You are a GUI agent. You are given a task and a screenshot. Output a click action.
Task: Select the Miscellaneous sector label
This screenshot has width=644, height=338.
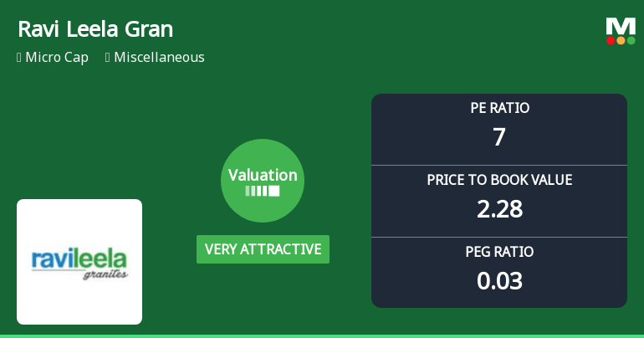(159, 58)
